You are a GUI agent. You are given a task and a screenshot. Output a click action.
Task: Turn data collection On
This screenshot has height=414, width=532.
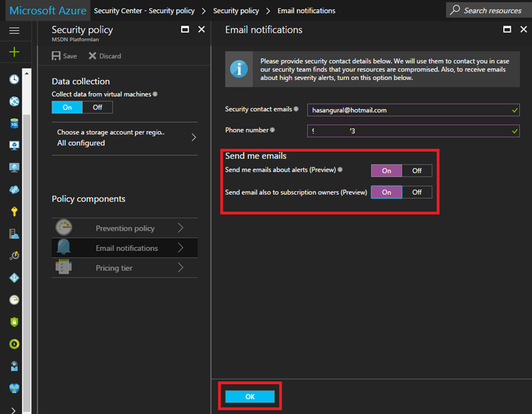[x=67, y=107]
